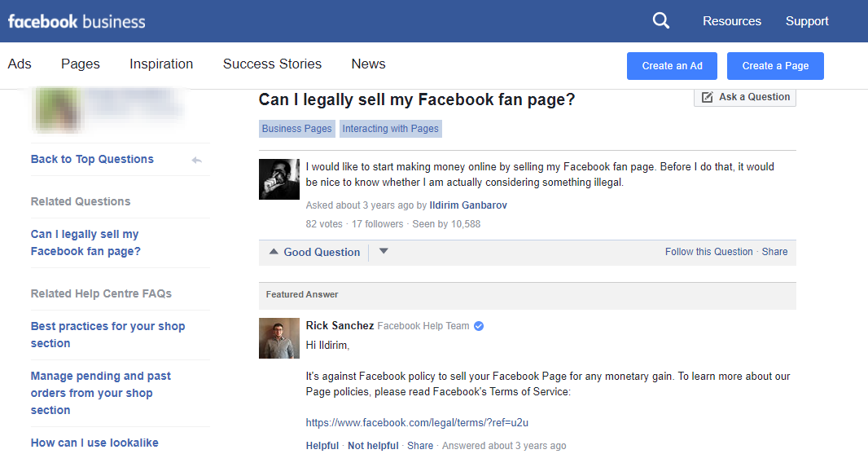This screenshot has height=454, width=868.
Task: Open the Success Stories menu item
Action: (272, 64)
